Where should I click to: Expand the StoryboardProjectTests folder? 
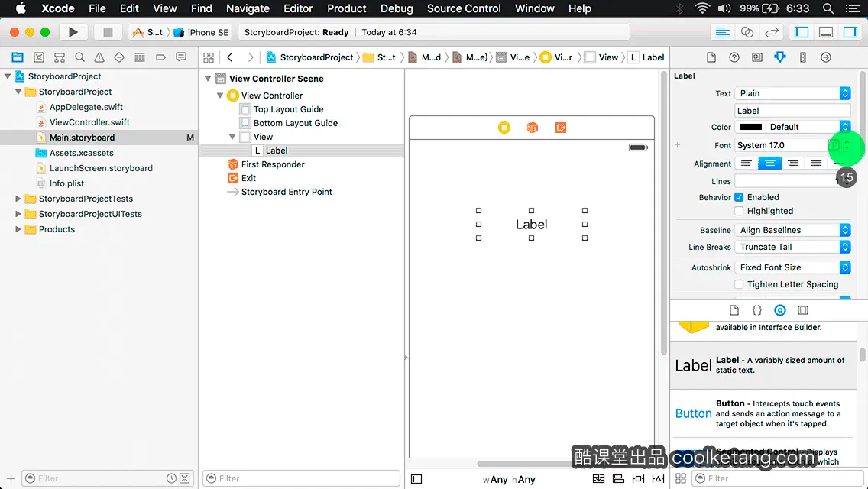[x=18, y=198]
